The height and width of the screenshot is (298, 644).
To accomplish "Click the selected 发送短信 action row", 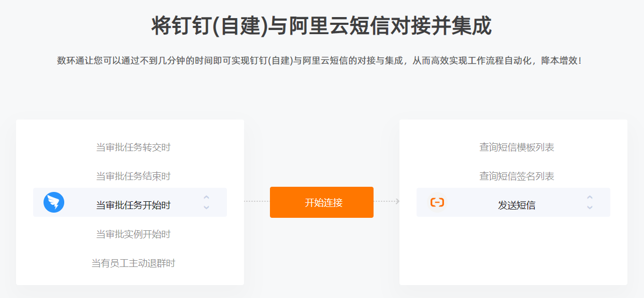I will [513, 202].
